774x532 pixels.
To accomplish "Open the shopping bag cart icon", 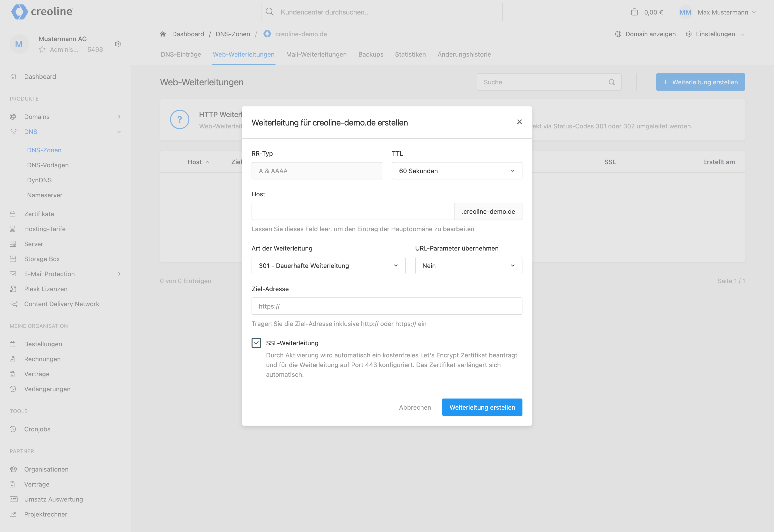I will click(x=634, y=12).
